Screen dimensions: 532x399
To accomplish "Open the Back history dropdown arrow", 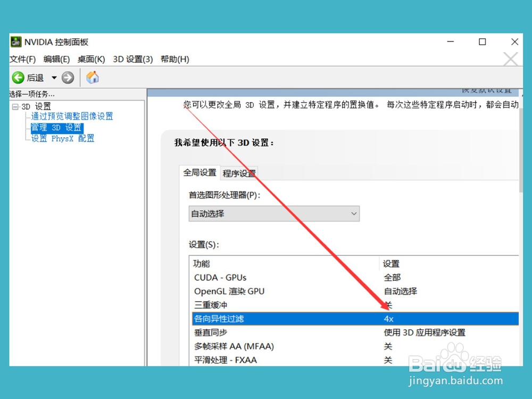I will tap(54, 78).
